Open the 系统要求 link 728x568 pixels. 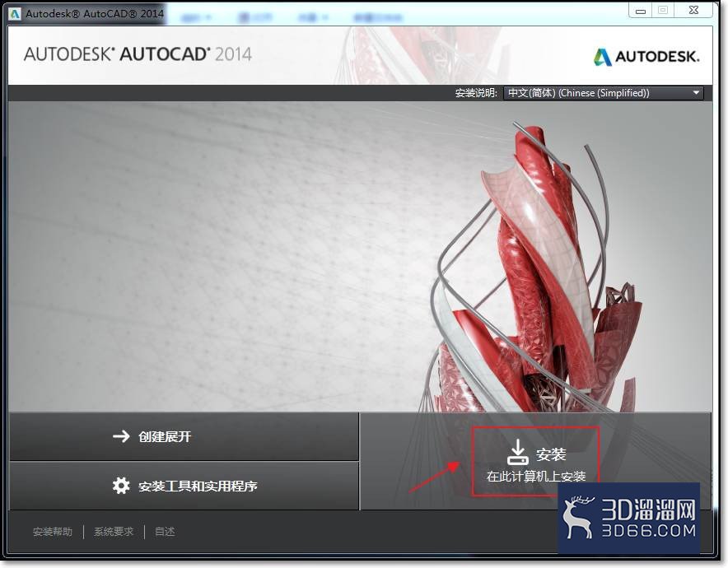pos(114,532)
